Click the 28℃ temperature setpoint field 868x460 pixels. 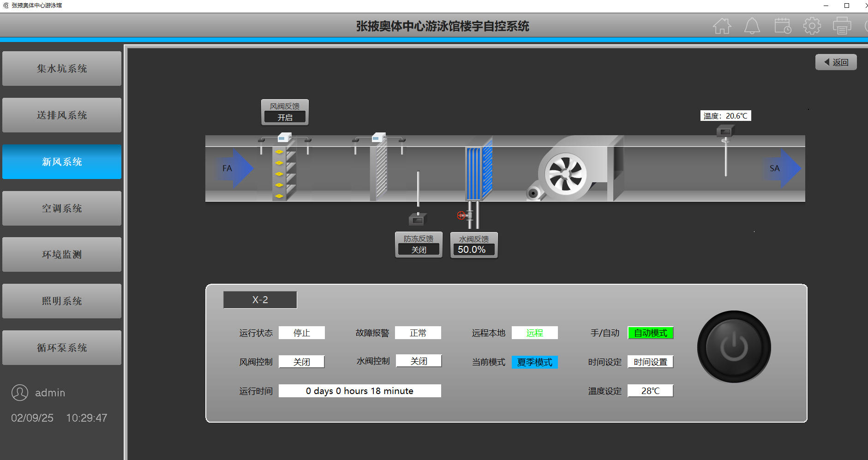[x=650, y=391]
